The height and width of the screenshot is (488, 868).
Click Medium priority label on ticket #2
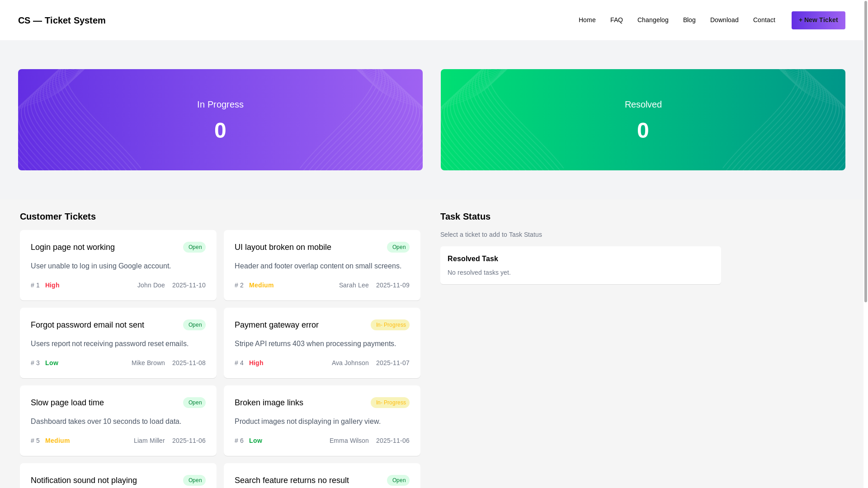pyautogui.click(x=261, y=285)
